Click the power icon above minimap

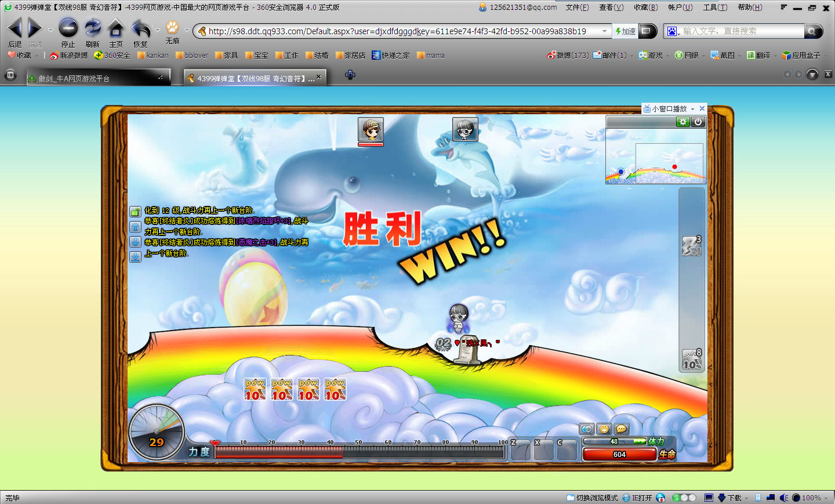(x=698, y=122)
